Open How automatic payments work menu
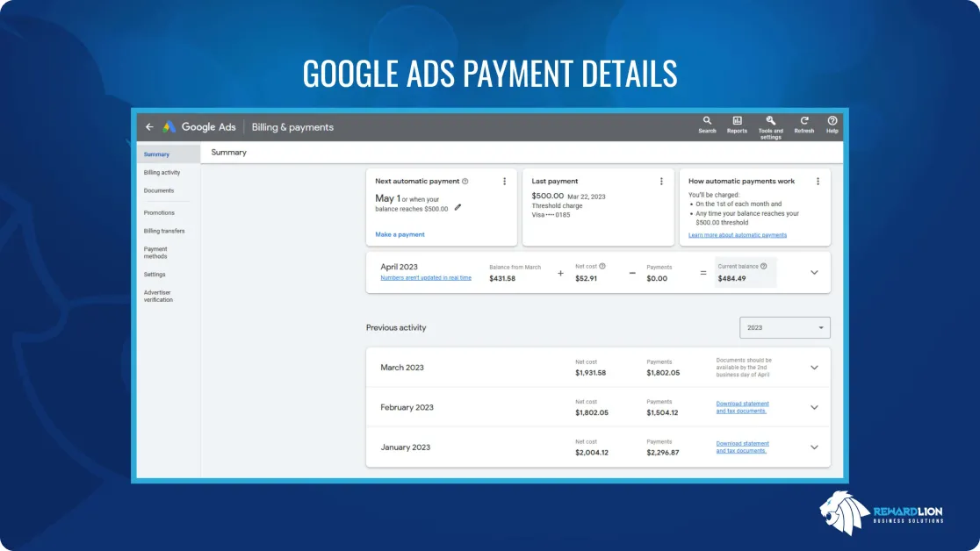The image size is (980, 551). [x=818, y=182]
